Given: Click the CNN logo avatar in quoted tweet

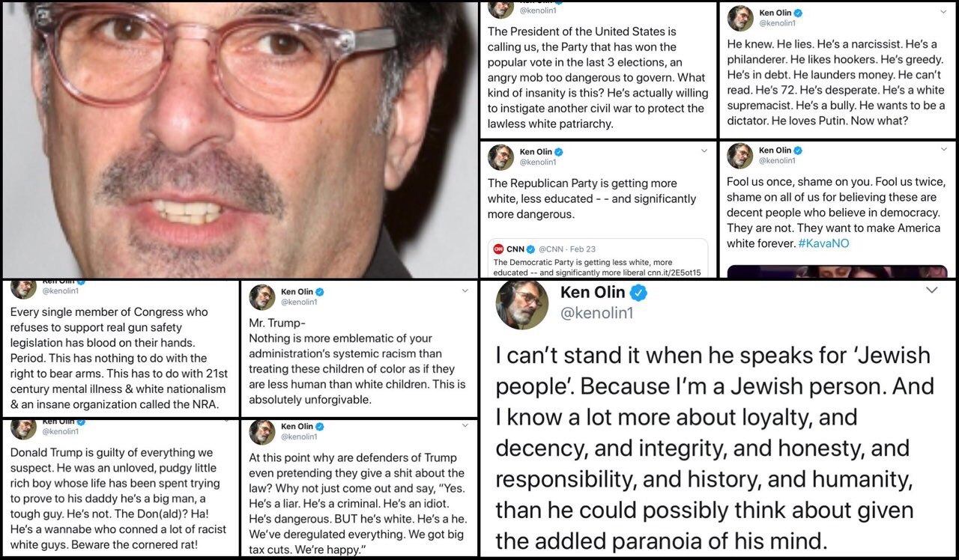Looking at the screenshot, I should point(498,249).
